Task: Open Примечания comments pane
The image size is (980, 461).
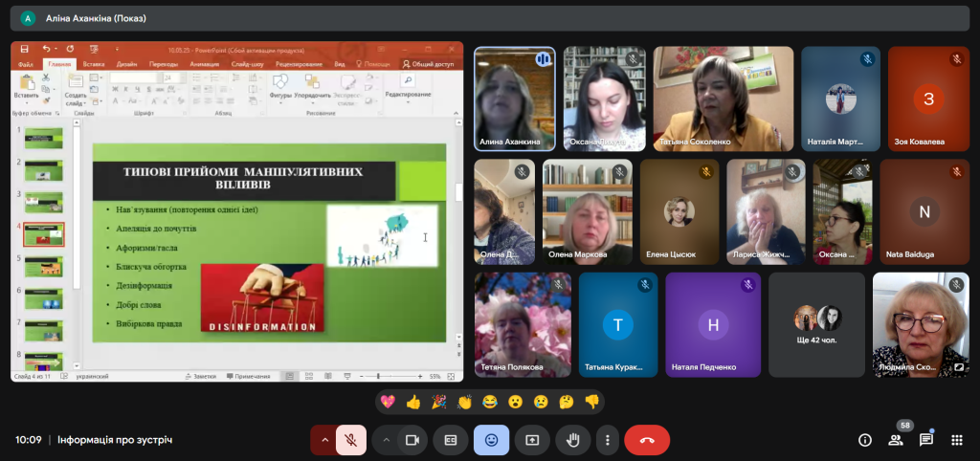Action: pyautogui.click(x=248, y=377)
